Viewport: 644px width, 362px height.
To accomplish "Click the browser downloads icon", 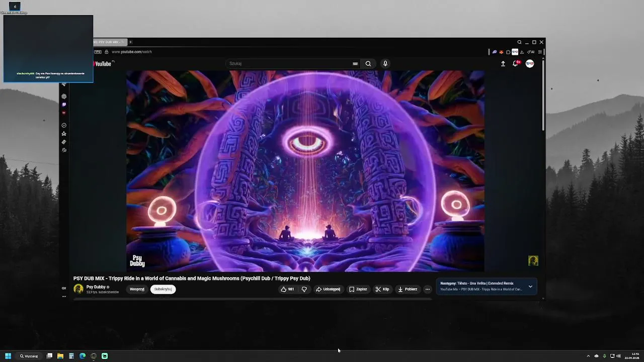I will (x=522, y=52).
